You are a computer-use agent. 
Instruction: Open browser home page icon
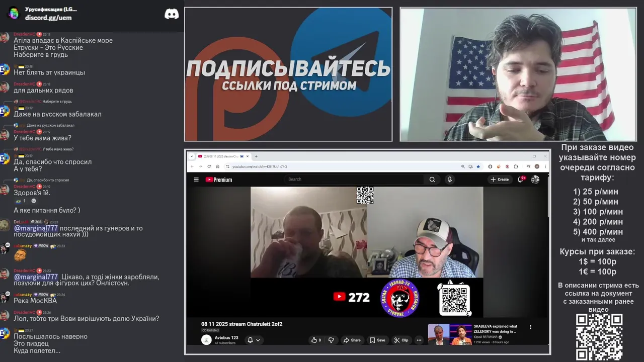coord(217,166)
